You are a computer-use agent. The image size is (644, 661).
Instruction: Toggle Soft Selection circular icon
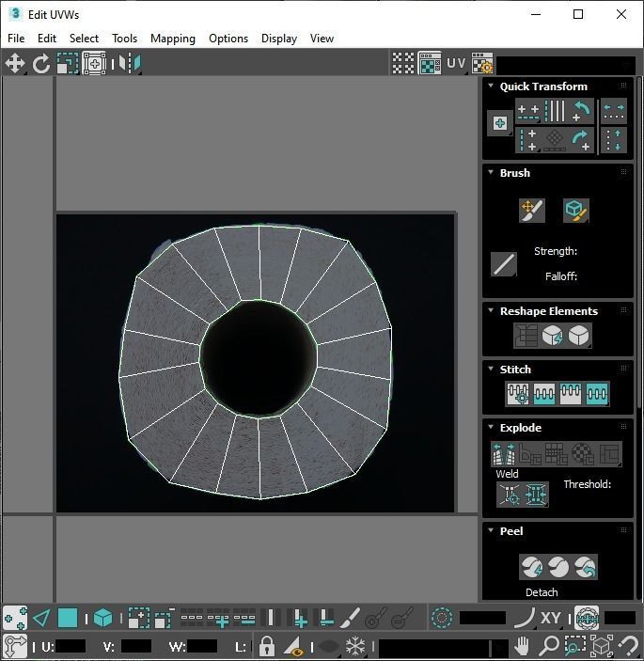click(442, 618)
